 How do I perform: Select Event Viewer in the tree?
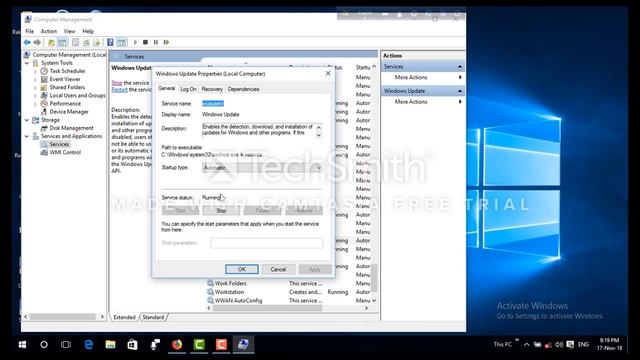[x=65, y=79]
